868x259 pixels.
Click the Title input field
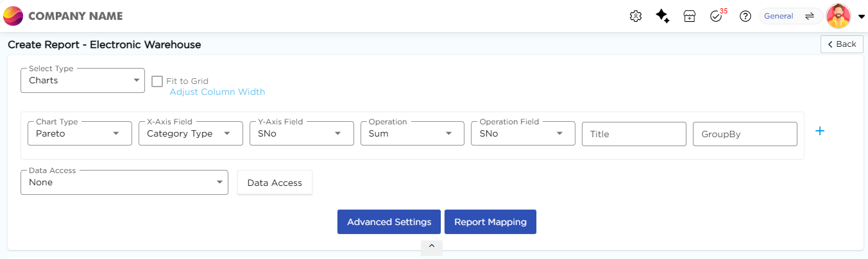(x=634, y=134)
